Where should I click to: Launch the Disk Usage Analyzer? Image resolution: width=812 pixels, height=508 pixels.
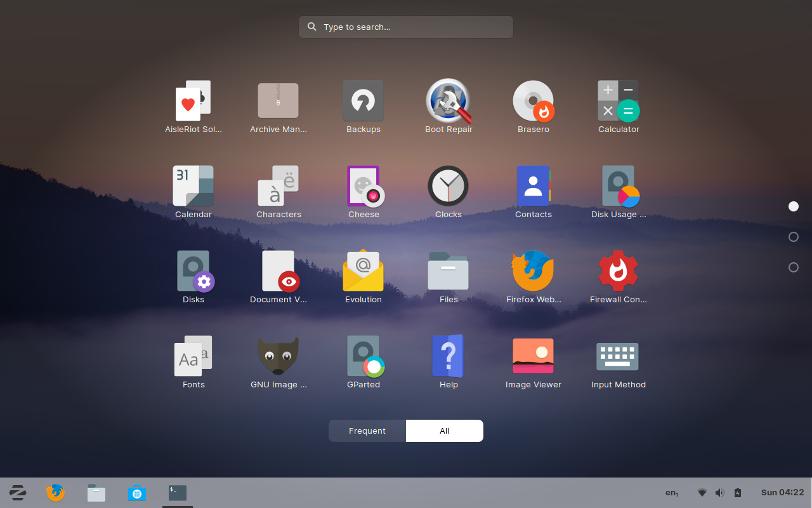tap(618, 186)
